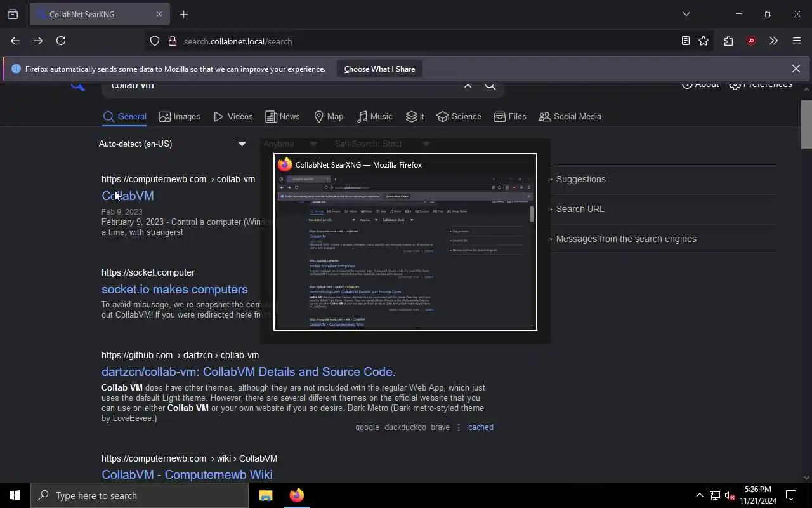812x508 pixels.
Task: Switch to the Music tab
Action: click(374, 116)
